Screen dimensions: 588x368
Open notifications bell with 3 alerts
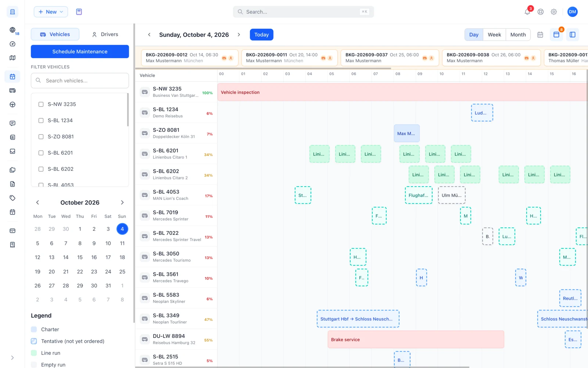527,12
